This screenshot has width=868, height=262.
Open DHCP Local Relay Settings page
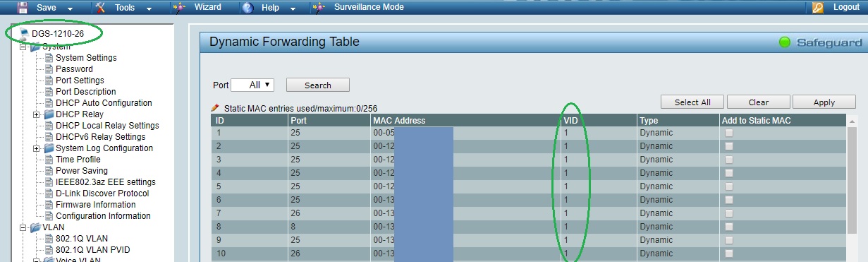(107, 126)
